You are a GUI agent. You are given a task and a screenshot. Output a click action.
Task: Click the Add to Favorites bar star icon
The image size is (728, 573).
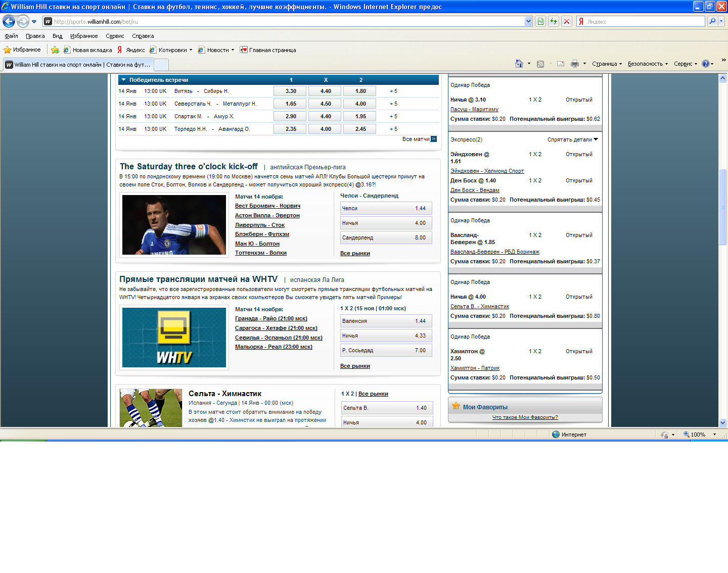[55, 50]
